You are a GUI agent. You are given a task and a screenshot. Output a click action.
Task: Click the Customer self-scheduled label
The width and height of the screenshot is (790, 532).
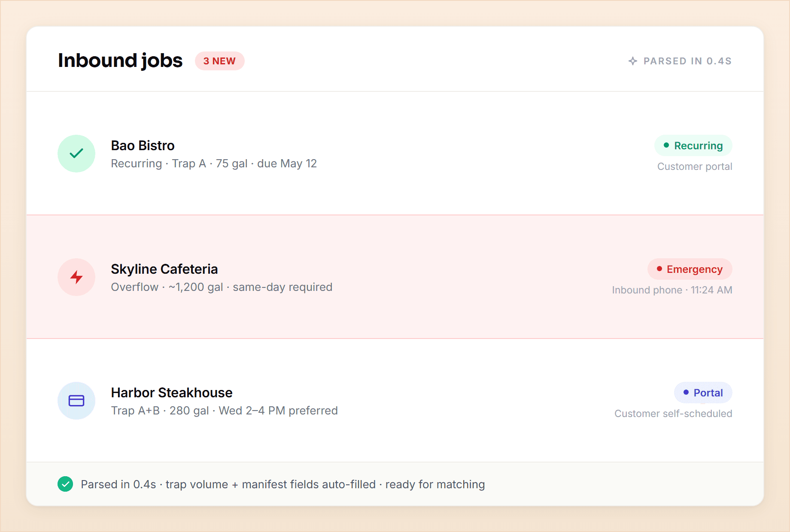[x=673, y=414]
